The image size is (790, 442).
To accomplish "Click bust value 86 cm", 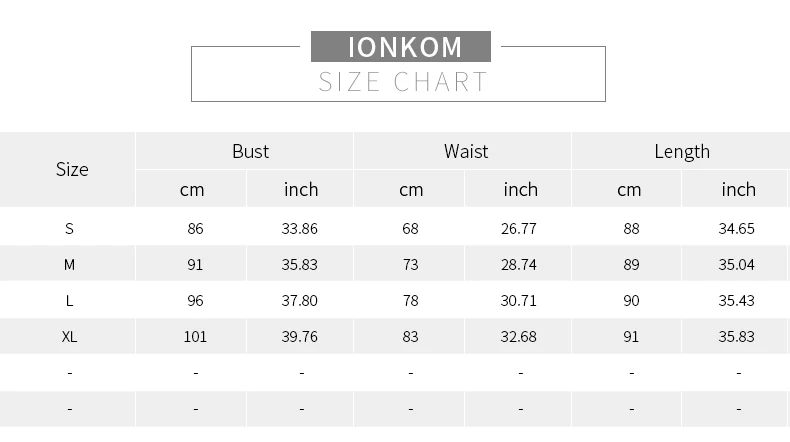I will (x=195, y=229).
